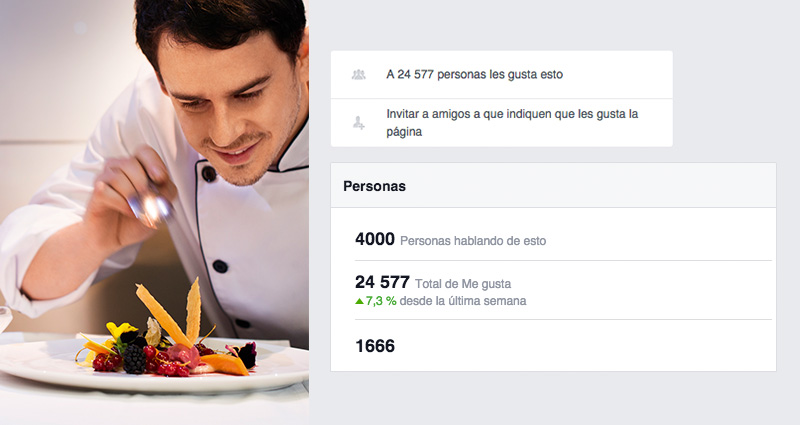
Task: Click the yellow flower on the plate
Action: tap(118, 331)
